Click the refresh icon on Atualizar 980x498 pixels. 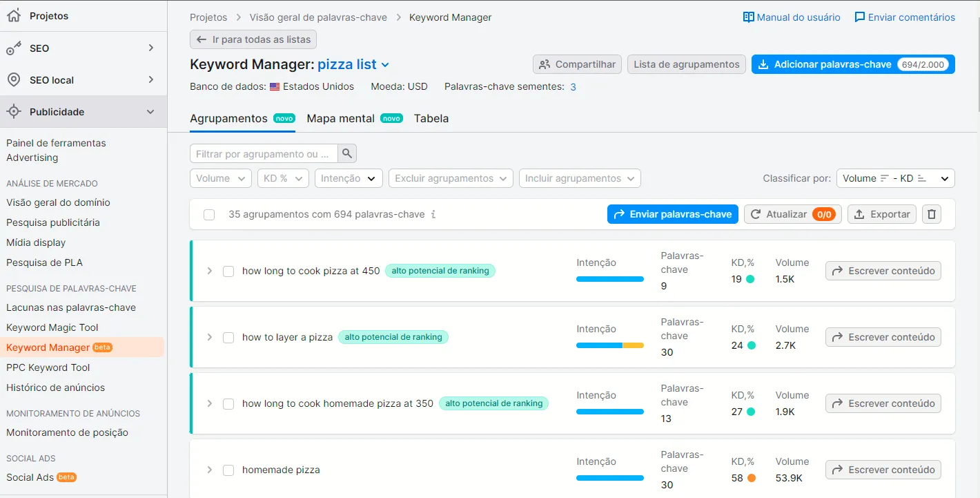756,214
